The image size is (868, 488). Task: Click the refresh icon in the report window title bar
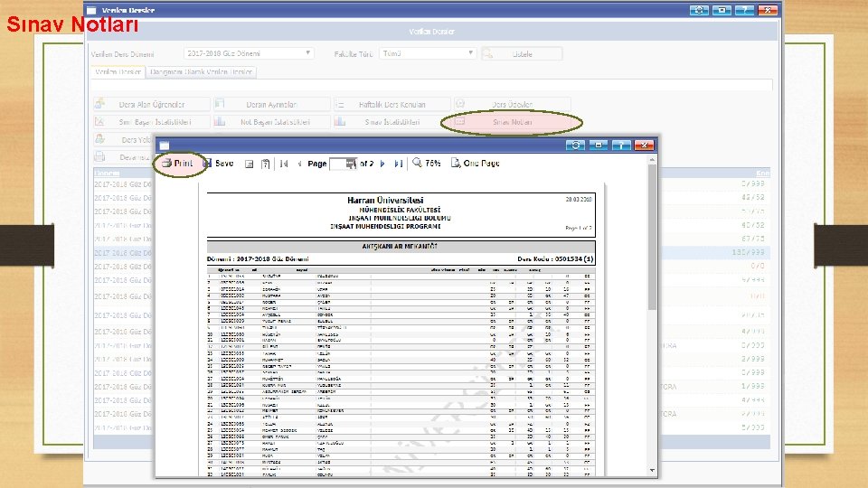click(576, 145)
